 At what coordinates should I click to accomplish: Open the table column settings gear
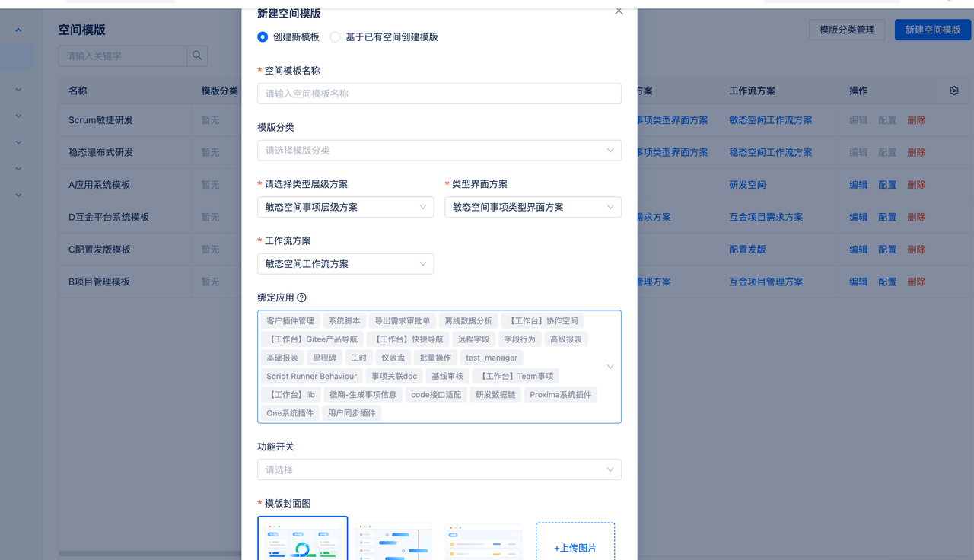(954, 91)
